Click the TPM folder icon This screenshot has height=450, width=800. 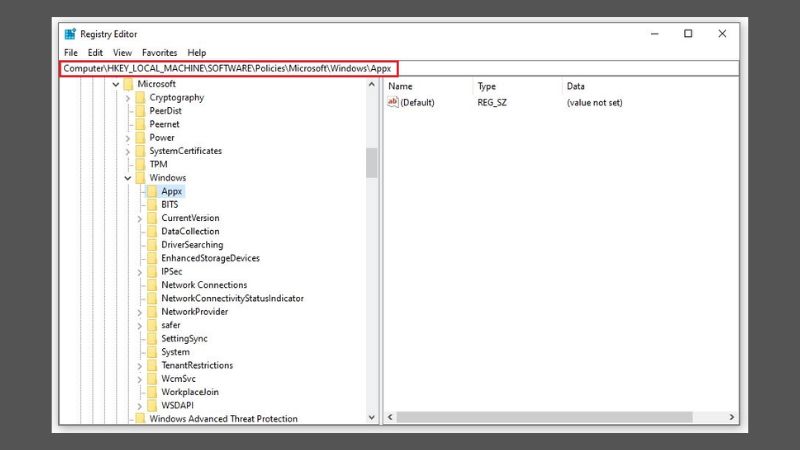coord(139,164)
